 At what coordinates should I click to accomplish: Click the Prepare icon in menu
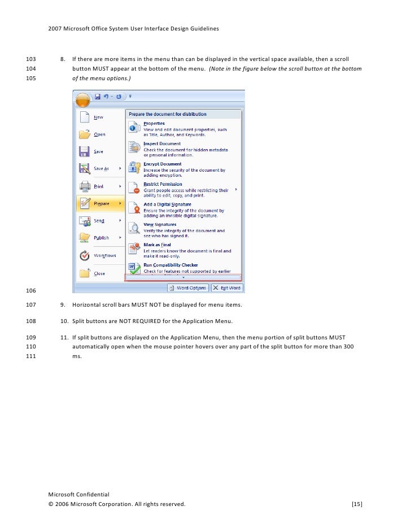point(85,203)
